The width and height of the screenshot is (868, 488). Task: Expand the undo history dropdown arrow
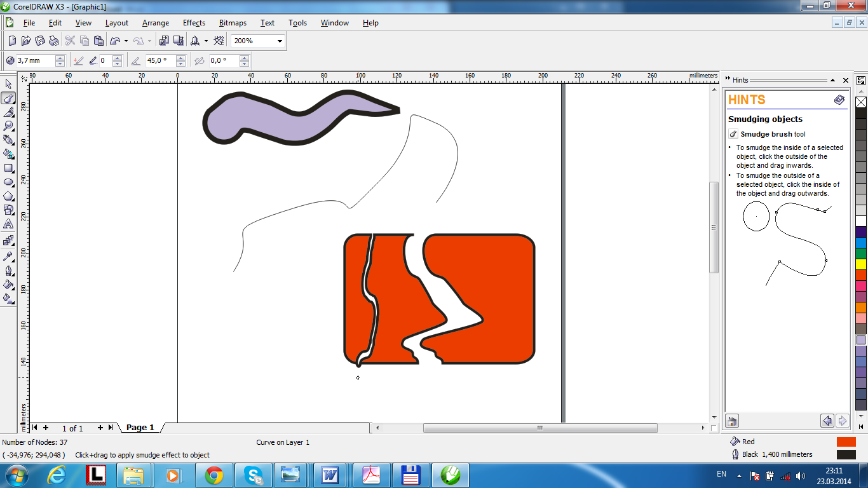[126, 41]
